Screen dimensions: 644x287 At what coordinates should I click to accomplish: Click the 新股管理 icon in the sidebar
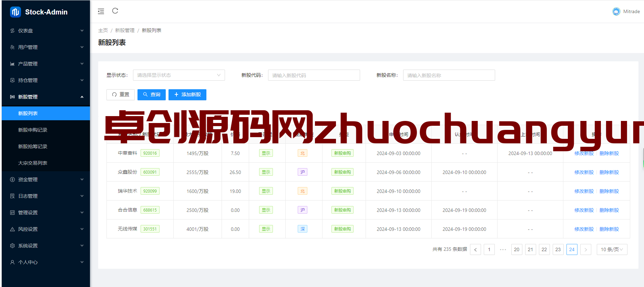click(x=12, y=97)
